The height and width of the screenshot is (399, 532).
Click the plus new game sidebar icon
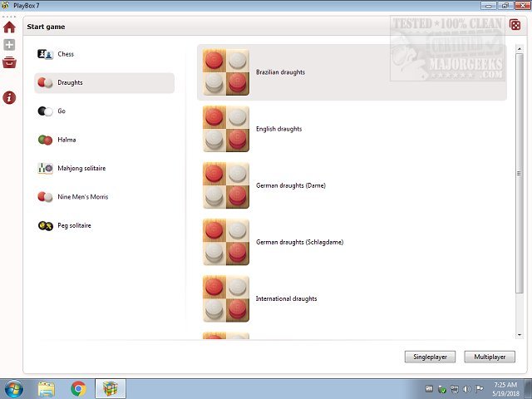tap(9, 45)
